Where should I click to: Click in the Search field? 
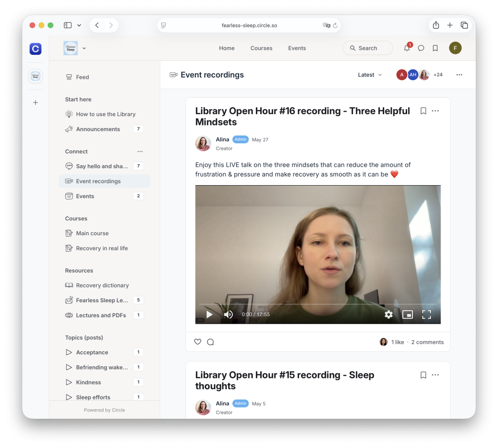368,48
